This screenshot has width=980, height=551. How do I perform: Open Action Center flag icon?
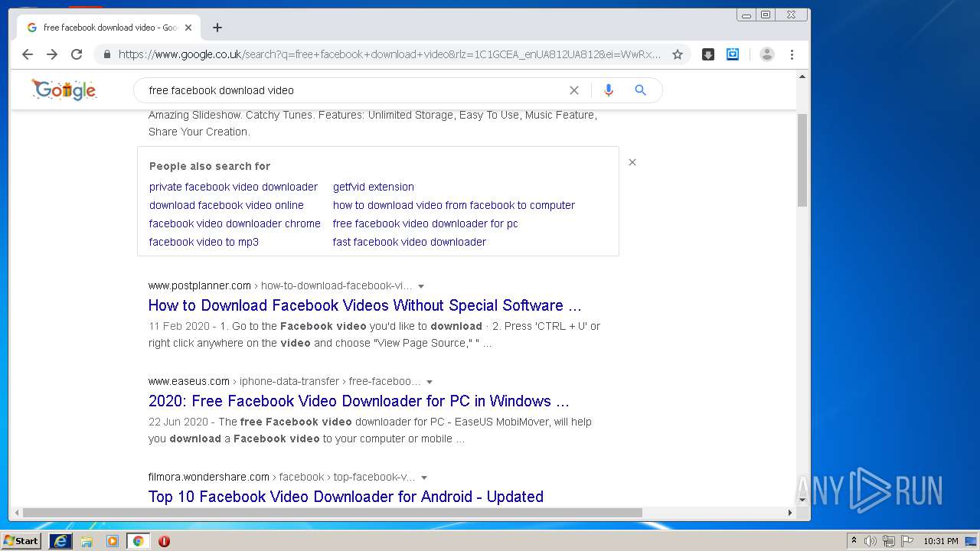[907, 541]
